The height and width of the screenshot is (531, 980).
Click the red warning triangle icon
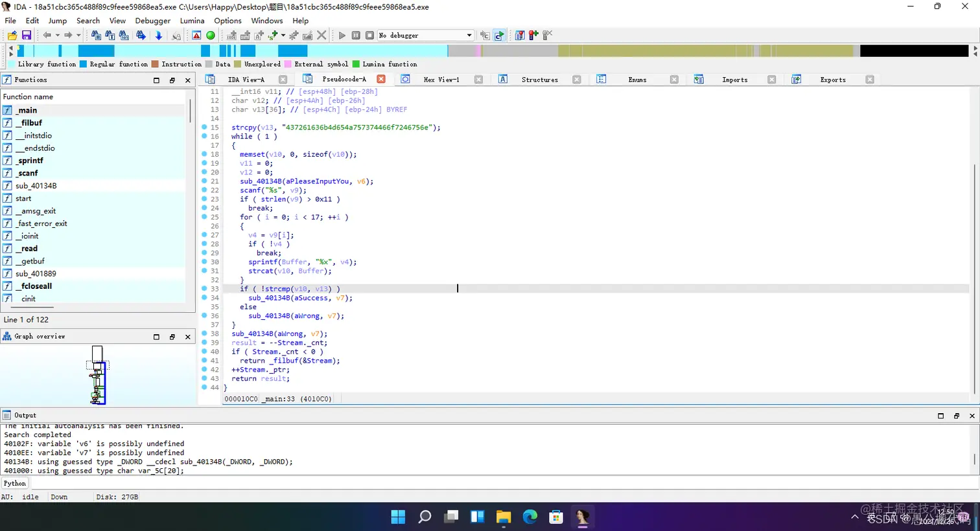[x=196, y=36]
